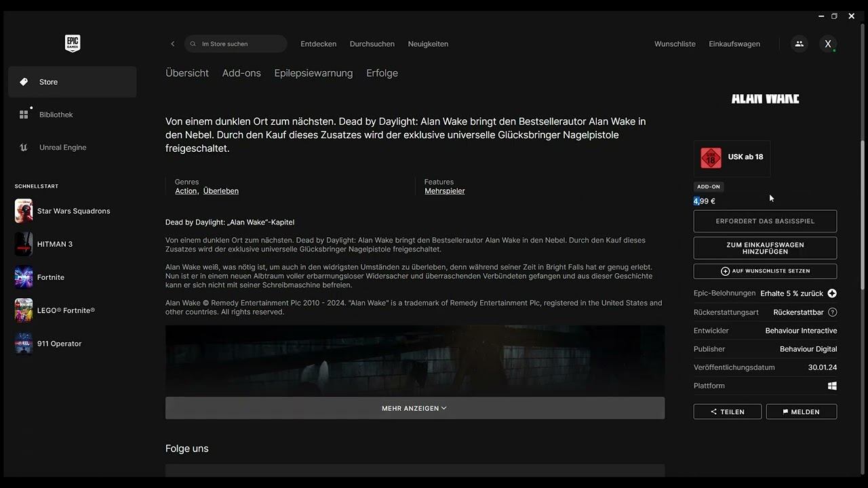Open the Einkaufswagen link

[x=734, y=44]
